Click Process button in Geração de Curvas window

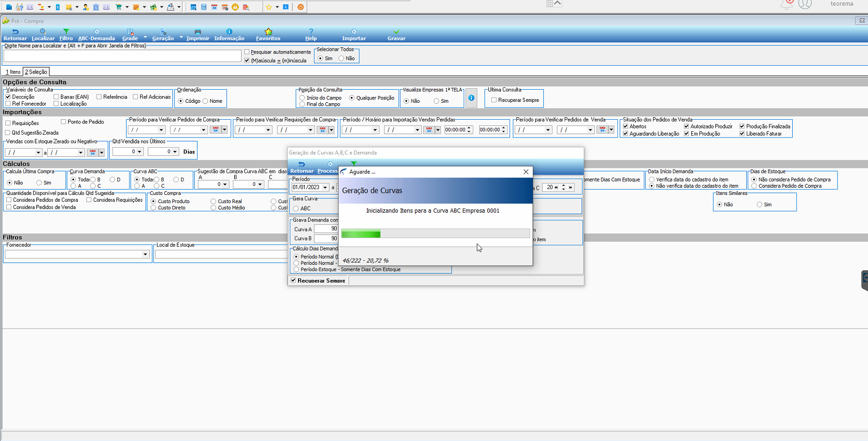(x=327, y=167)
